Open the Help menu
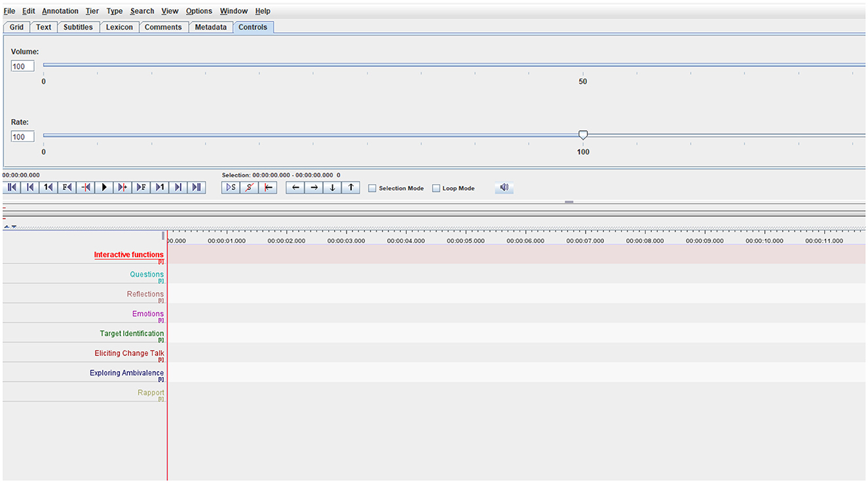The image size is (868, 483). pyautogui.click(x=263, y=11)
